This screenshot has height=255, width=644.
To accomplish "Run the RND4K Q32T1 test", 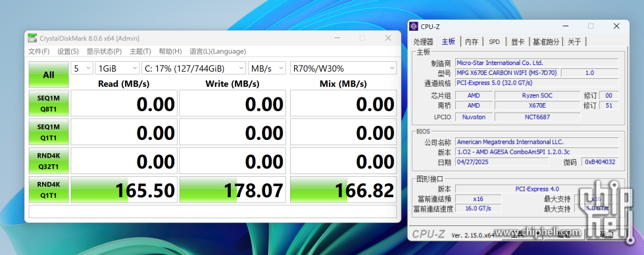I will pyautogui.click(x=49, y=161).
